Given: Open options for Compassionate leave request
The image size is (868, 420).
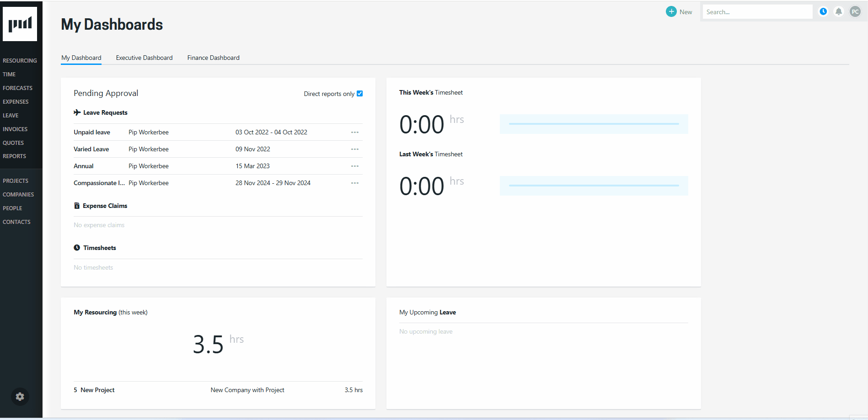Looking at the screenshot, I should 355,183.
